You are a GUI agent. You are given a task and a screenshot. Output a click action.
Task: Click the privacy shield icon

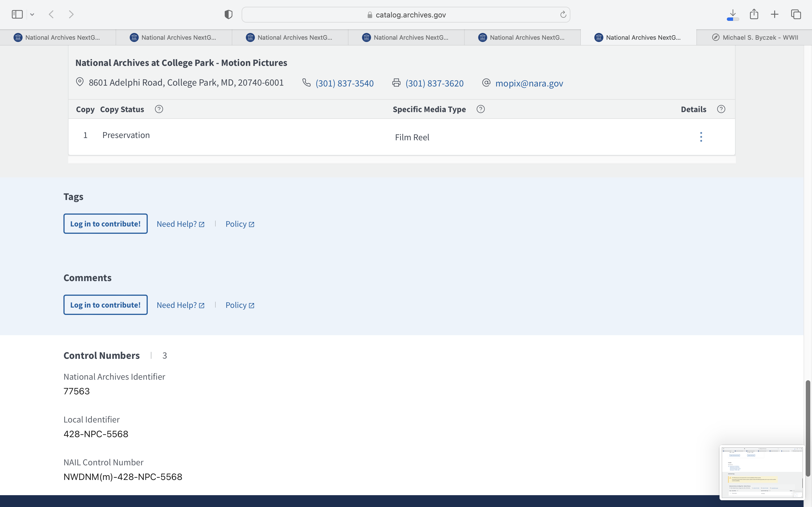click(x=228, y=14)
